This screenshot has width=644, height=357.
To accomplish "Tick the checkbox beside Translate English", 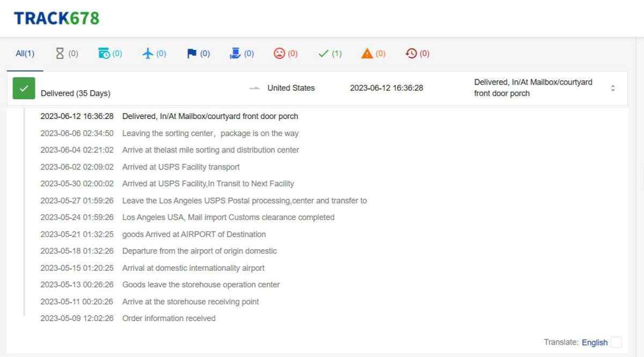I will pos(617,343).
